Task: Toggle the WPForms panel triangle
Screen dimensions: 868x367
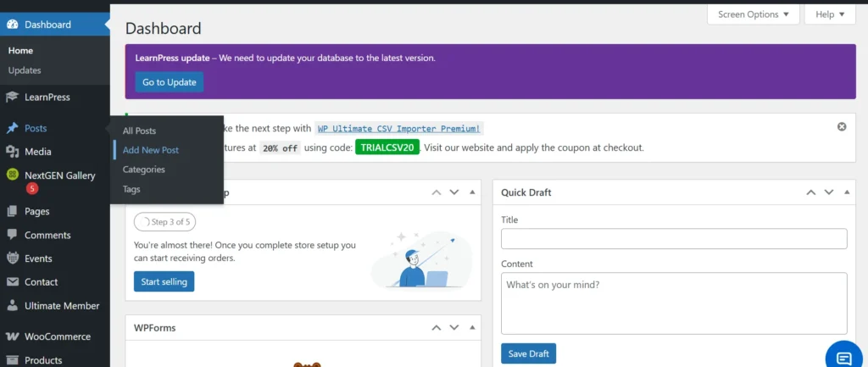Action: (472, 327)
